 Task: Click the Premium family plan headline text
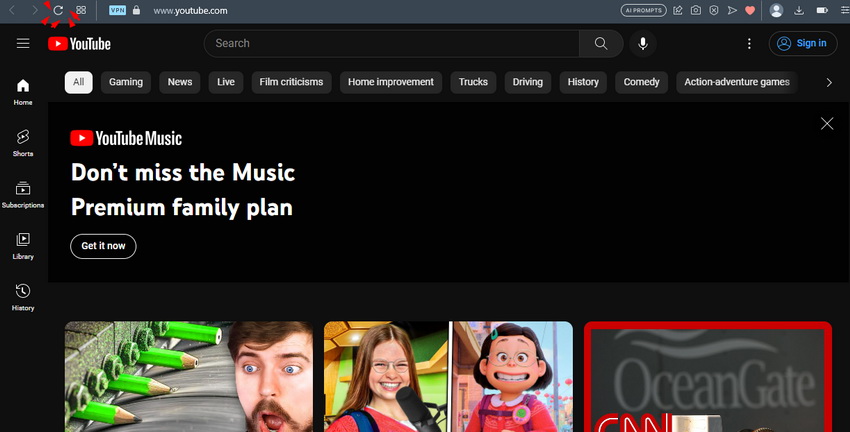[182, 208]
